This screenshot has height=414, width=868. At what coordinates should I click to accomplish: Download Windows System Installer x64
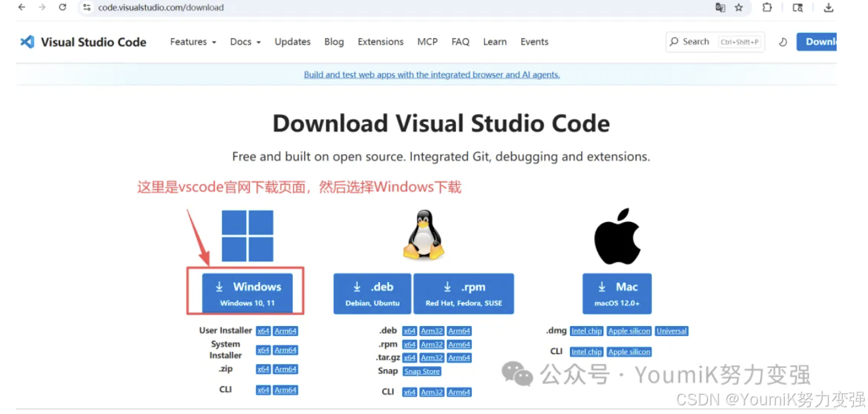(x=263, y=350)
